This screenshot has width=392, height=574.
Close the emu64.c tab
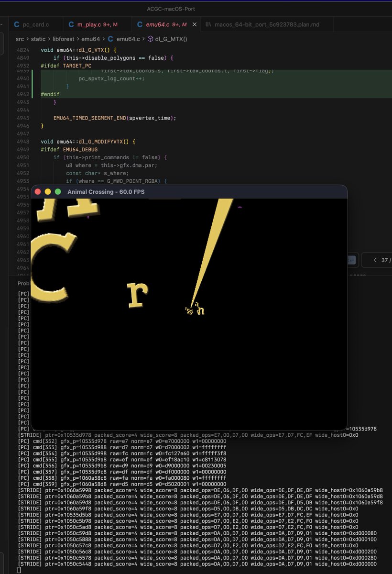195,24
